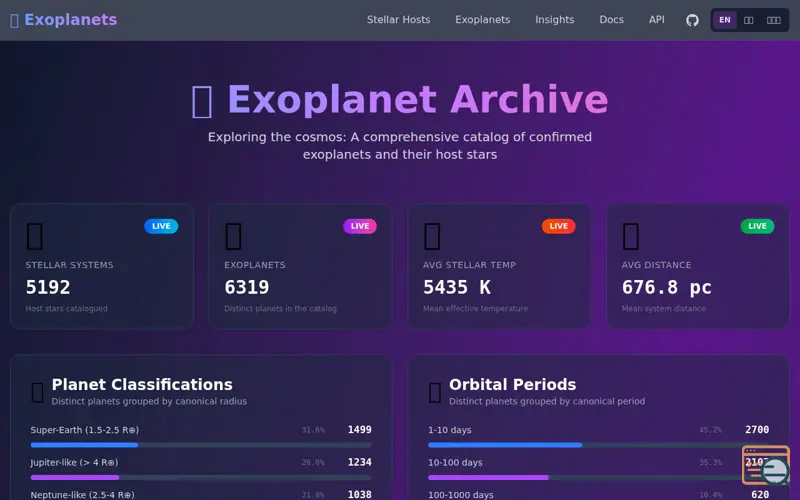This screenshot has width=800, height=500.
Task: Click the Avg Distance card icon
Action: (x=631, y=236)
